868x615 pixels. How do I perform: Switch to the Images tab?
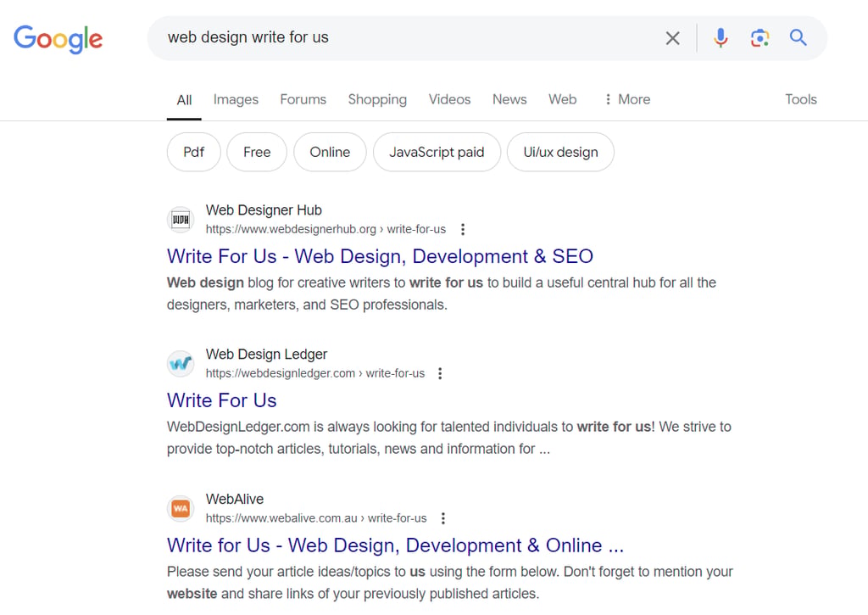tap(236, 100)
